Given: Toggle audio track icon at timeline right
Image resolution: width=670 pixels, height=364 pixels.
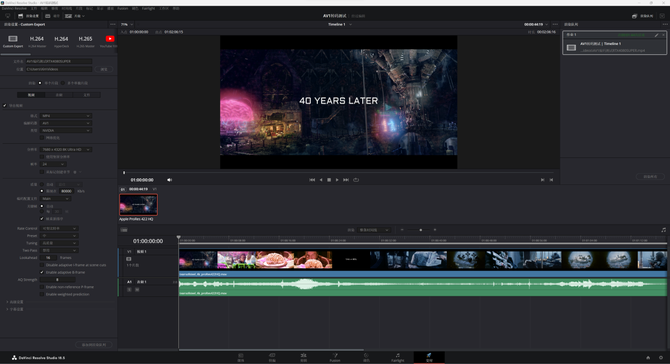Looking at the screenshot, I should (x=664, y=230).
